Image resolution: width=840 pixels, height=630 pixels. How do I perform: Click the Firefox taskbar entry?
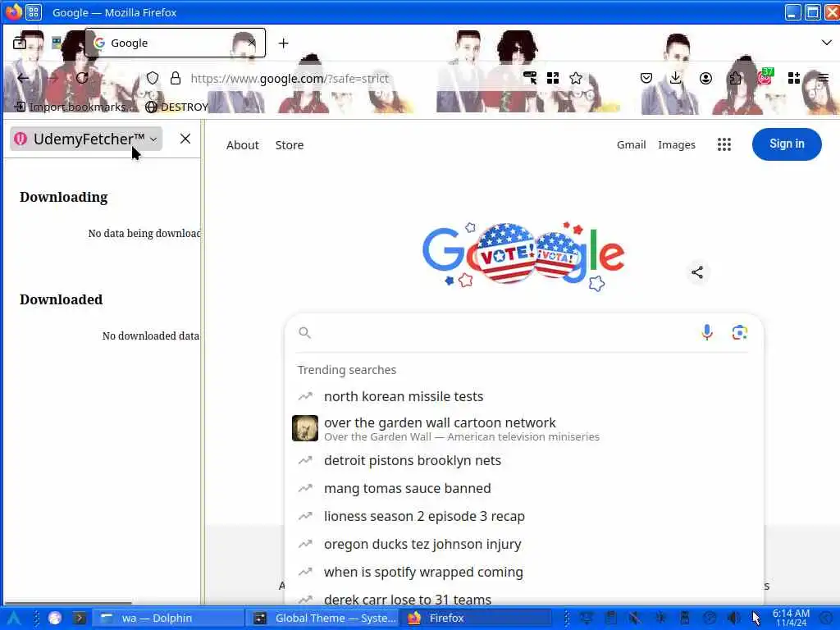(x=475, y=618)
